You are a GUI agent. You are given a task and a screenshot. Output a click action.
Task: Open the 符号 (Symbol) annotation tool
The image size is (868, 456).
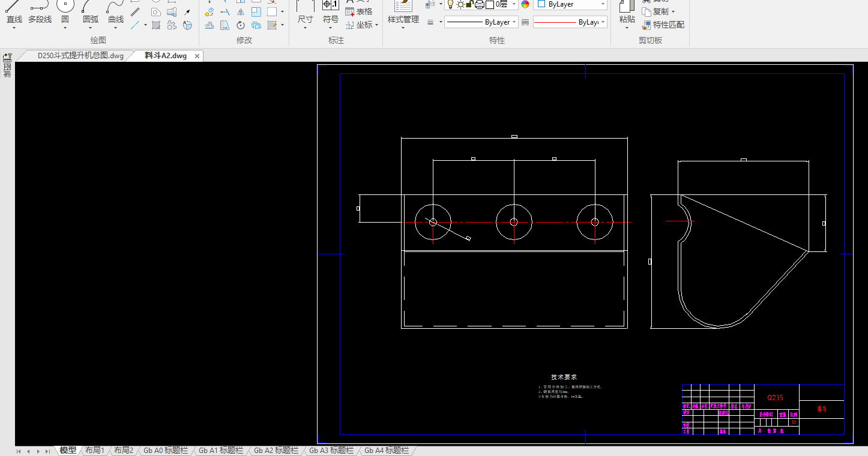pyautogui.click(x=331, y=14)
